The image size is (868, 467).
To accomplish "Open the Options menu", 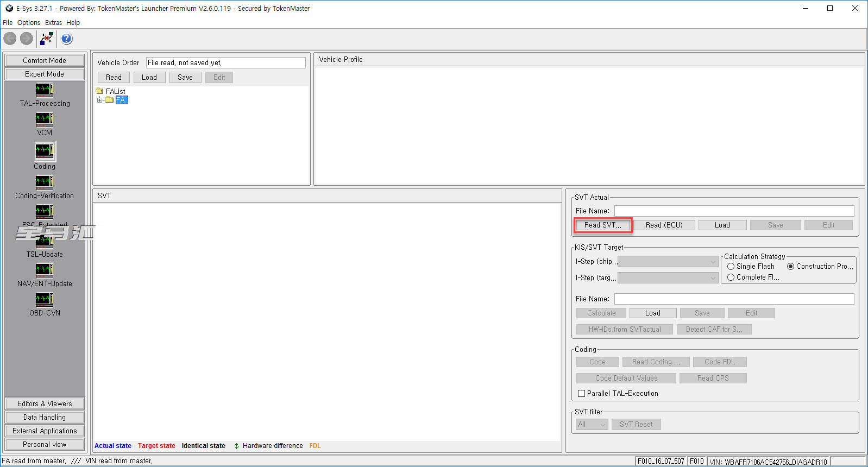I will click(x=29, y=23).
